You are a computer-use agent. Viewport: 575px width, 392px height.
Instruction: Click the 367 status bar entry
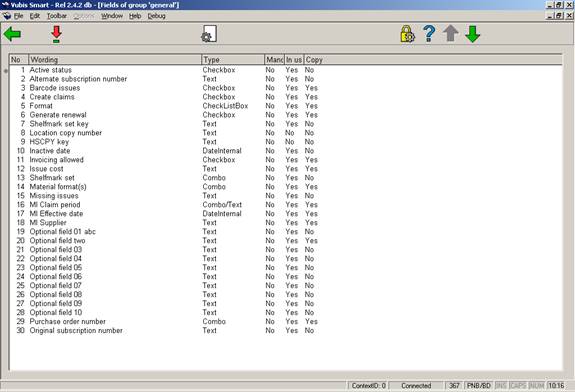click(454, 385)
